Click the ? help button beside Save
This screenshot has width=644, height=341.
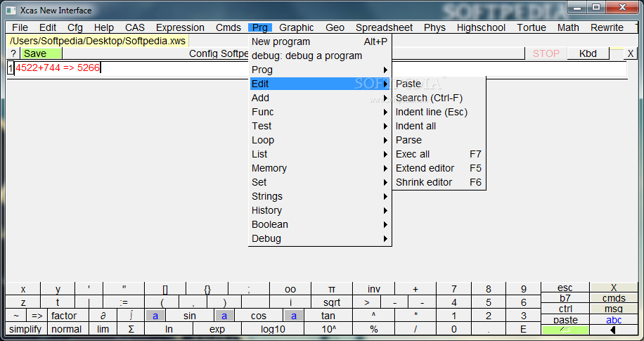point(13,53)
